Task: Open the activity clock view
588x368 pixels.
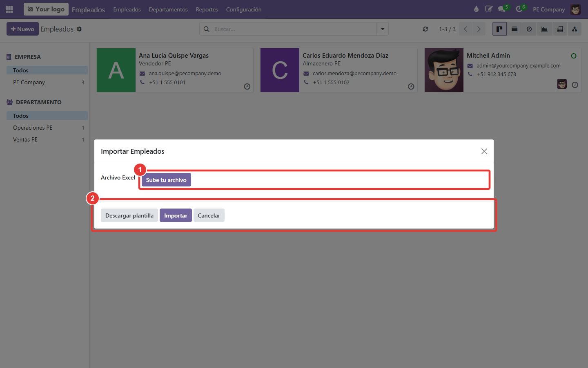Action: point(529,29)
